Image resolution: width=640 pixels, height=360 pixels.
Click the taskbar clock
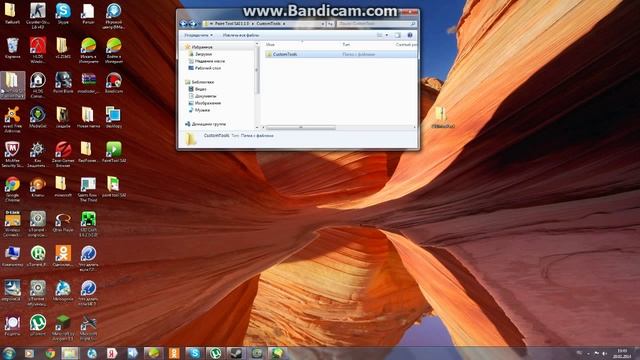[622, 353]
